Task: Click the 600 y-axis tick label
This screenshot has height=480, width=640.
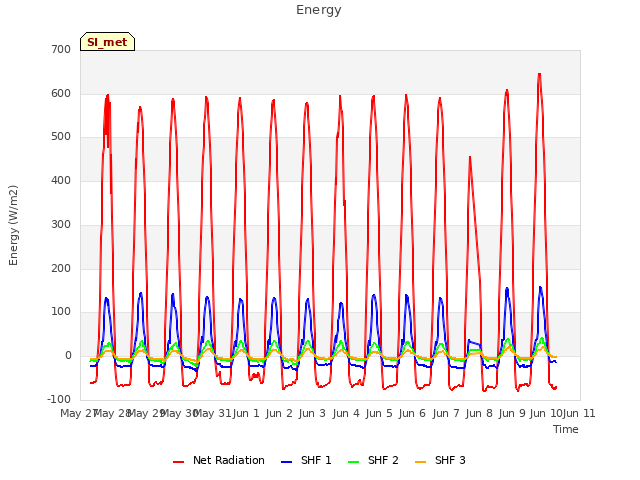Action: pos(61,93)
